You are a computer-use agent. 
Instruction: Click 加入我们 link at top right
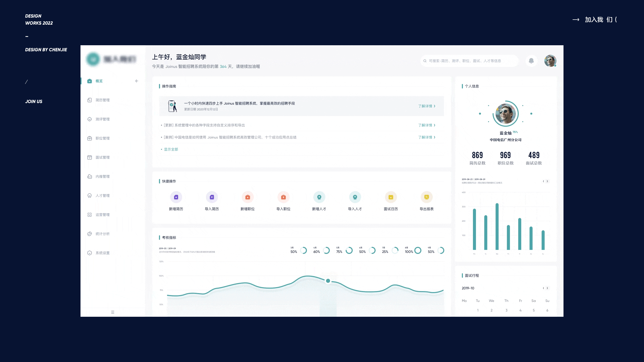595,20
